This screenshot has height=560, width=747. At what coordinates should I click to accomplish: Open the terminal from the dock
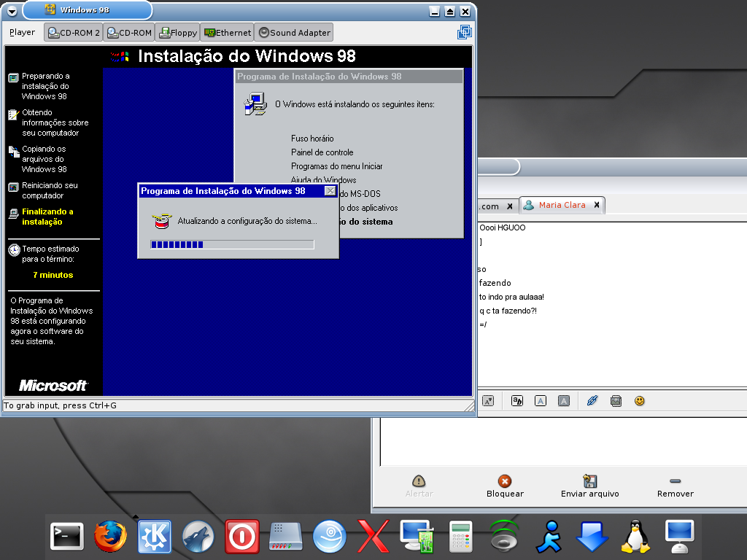coord(67,536)
